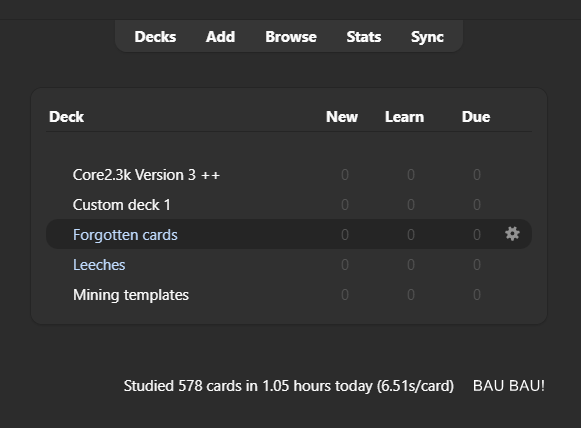581x428 pixels.
Task: Open options gear for Forgotten cards deck
Action: (x=512, y=234)
